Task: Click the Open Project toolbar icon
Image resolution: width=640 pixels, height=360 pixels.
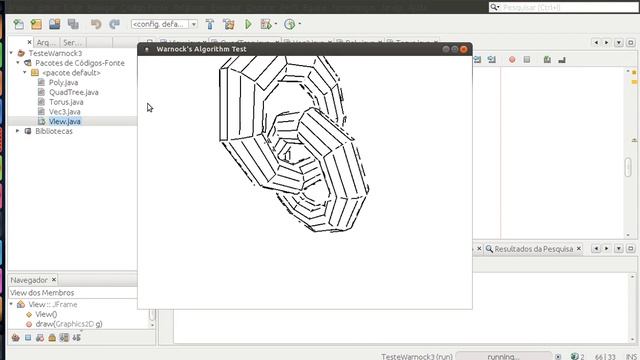Action: point(55,24)
